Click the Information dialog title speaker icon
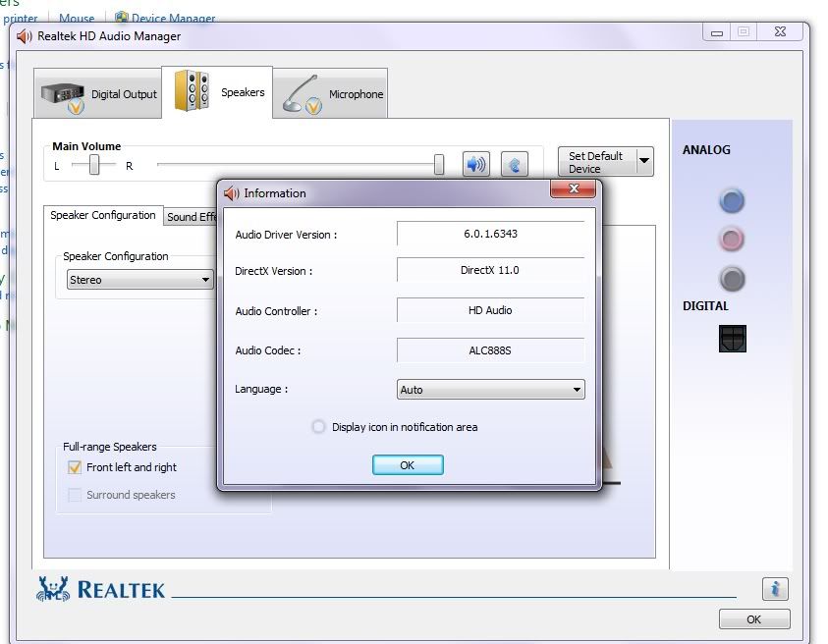 click(x=231, y=193)
